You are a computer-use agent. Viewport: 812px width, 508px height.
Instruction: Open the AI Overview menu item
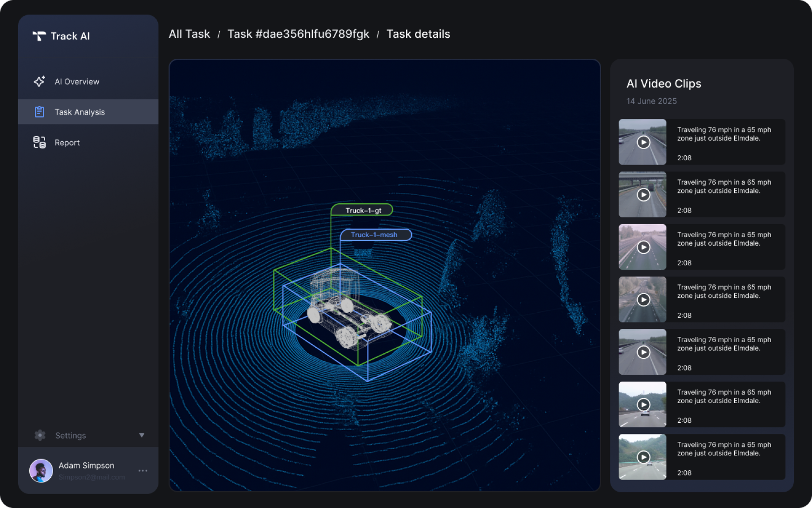88,82
